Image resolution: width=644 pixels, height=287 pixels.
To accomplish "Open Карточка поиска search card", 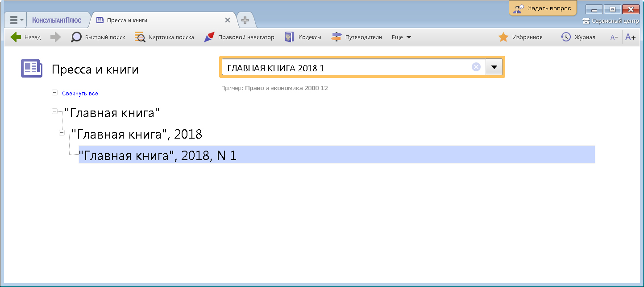I will tap(164, 37).
